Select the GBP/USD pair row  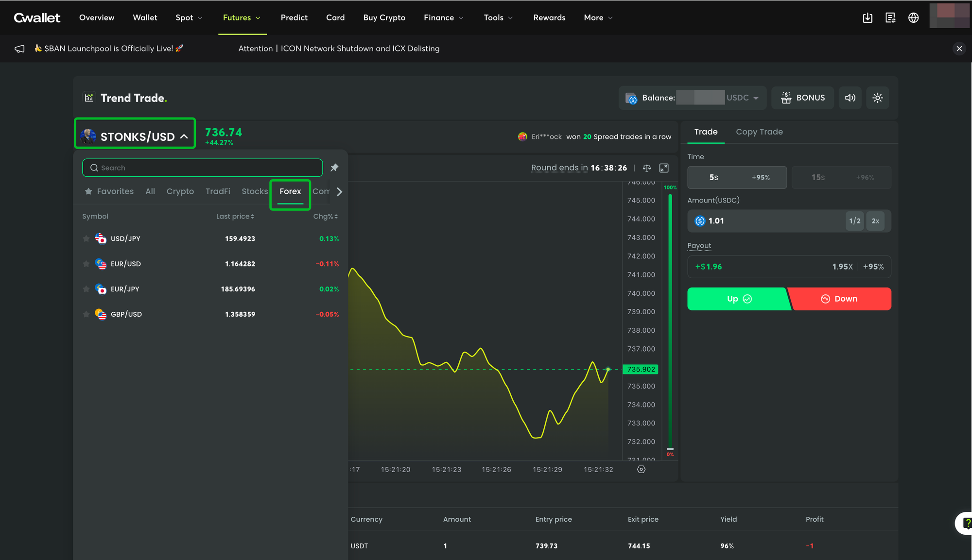pos(210,314)
